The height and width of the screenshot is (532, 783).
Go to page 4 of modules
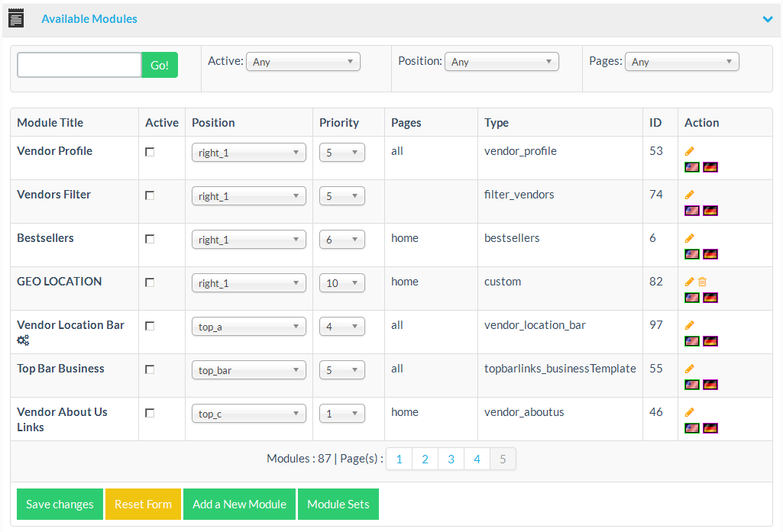coord(477,459)
